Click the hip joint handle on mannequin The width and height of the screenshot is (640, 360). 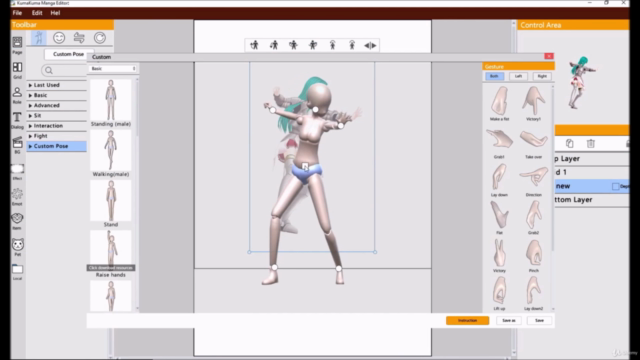(305, 166)
